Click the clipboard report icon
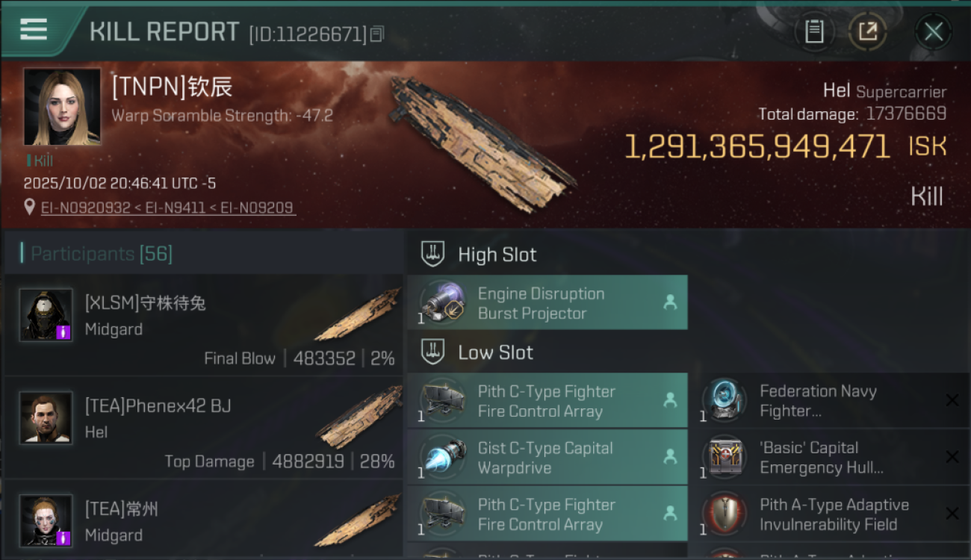Screen dimensions: 971x560 [x=814, y=31]
